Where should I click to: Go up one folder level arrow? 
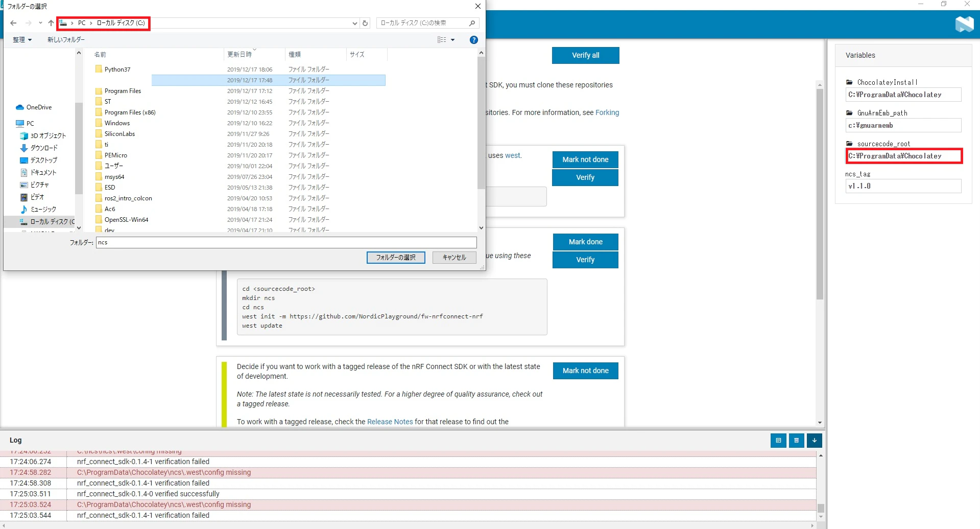tap(51, 23)
